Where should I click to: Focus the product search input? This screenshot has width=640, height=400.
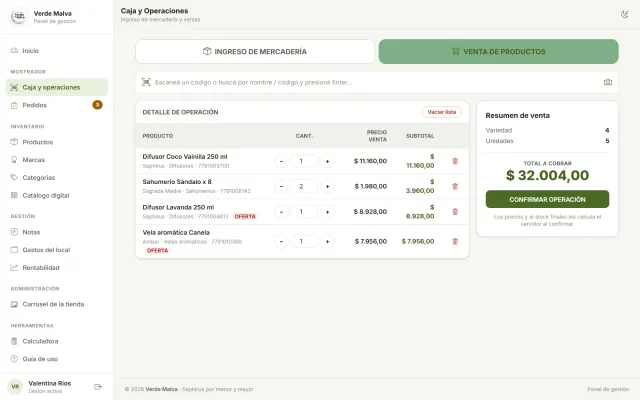click(x=376, y=82)
